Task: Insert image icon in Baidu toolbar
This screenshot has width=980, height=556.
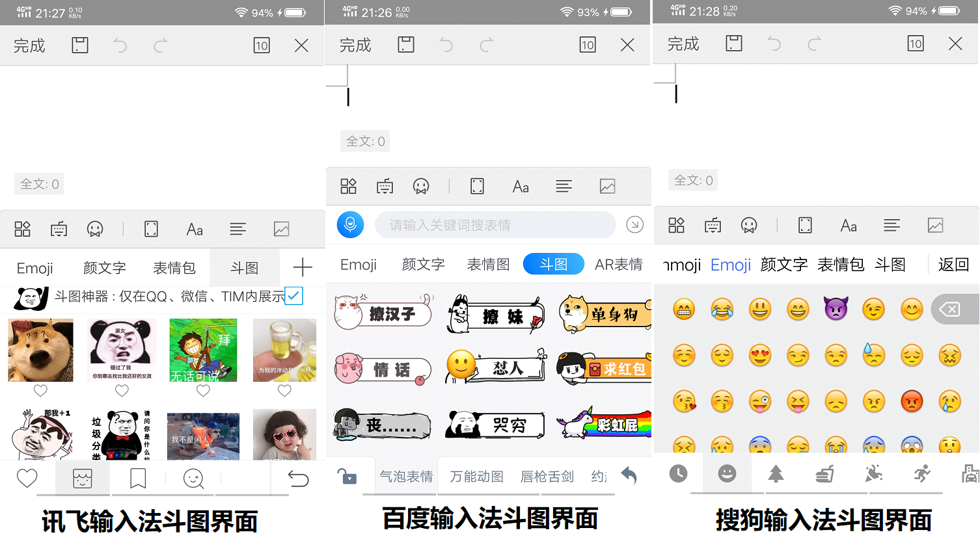Action: 608,187
